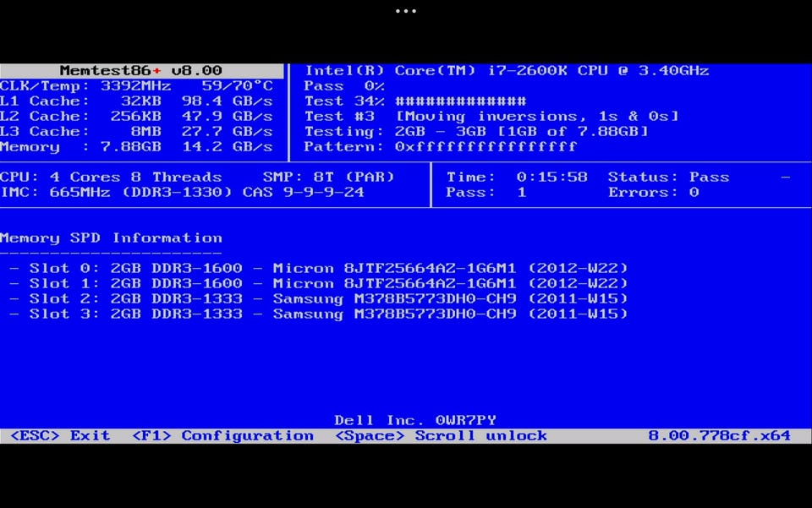Select the L3 Cache 8MB row
Image resolution: width=812 pixels, height=508 pixels.
point(136,131)
